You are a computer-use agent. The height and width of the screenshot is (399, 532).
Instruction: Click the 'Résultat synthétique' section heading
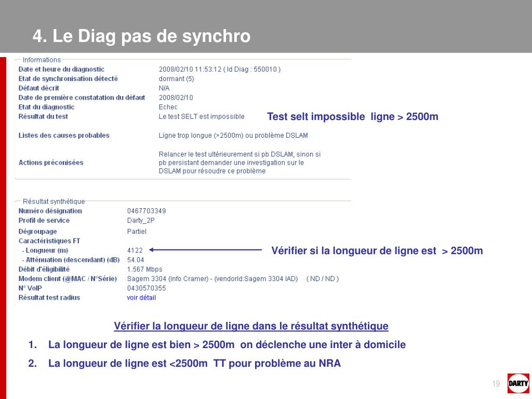pyautogui.click(x=54, y=202)
